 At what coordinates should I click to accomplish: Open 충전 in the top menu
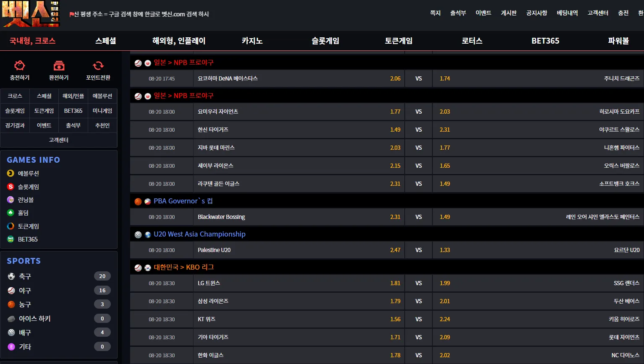click(623, 13)
